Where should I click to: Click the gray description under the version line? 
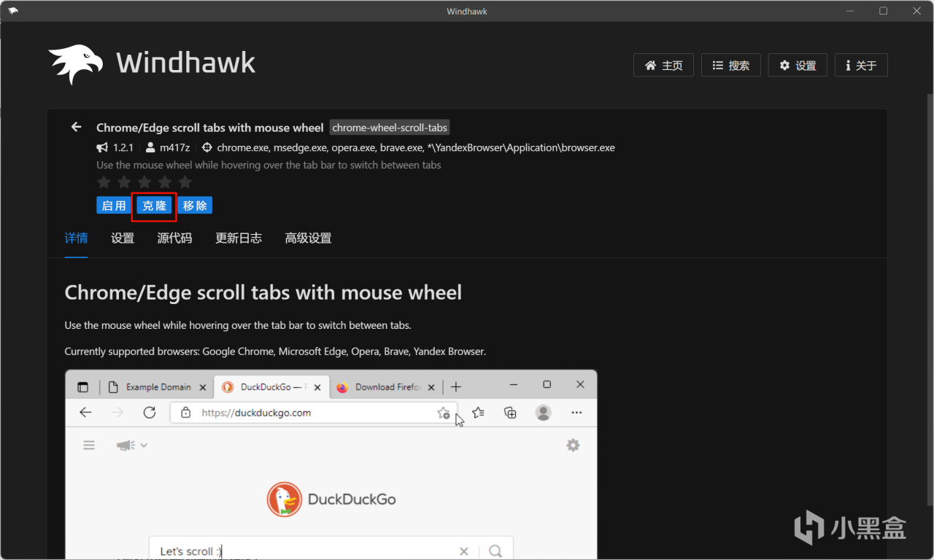[x=269, y=165]
